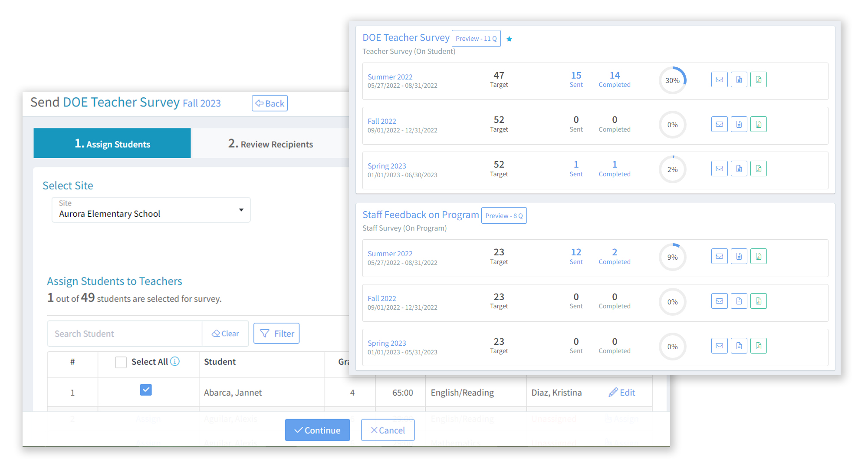The image size is (868, 466).
Task: Click document icon for Staff Feedback Spring 2023 row
Action: pyautogui.click(x=739, y=346)
